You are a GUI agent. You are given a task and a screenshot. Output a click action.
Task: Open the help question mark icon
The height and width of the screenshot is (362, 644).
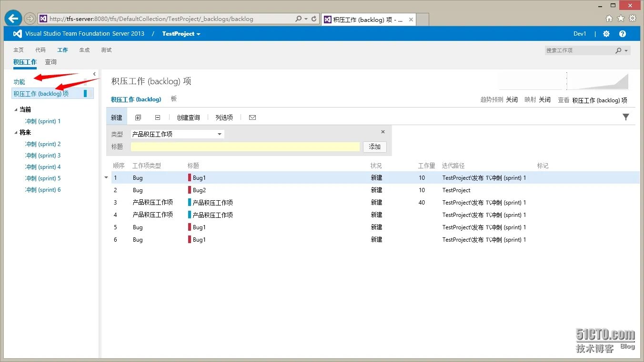(x=623, y=34)
